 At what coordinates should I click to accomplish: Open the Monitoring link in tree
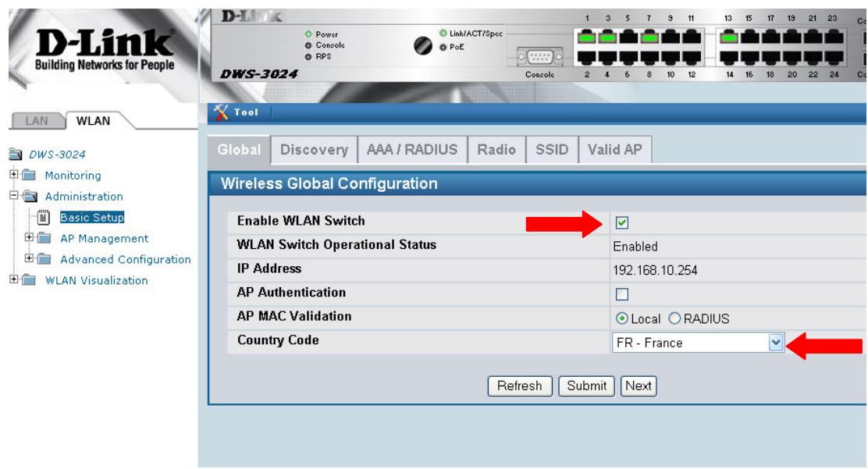(73, 176)
